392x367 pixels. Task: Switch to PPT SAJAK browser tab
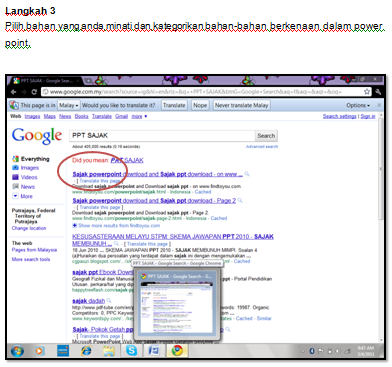coord(46,81)
